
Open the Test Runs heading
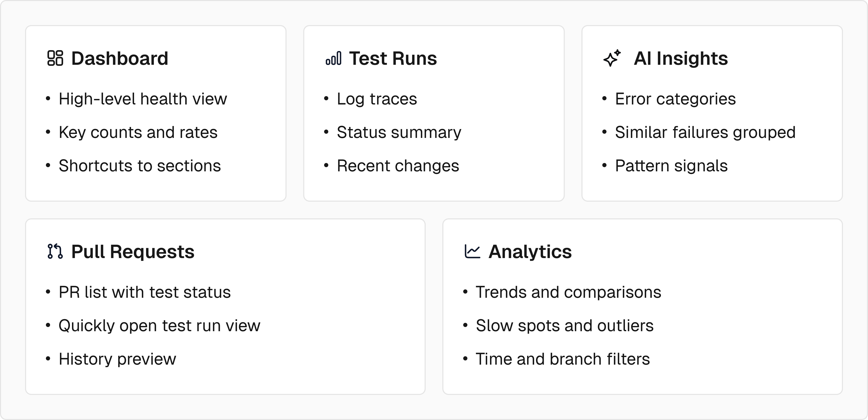point(393,58)
